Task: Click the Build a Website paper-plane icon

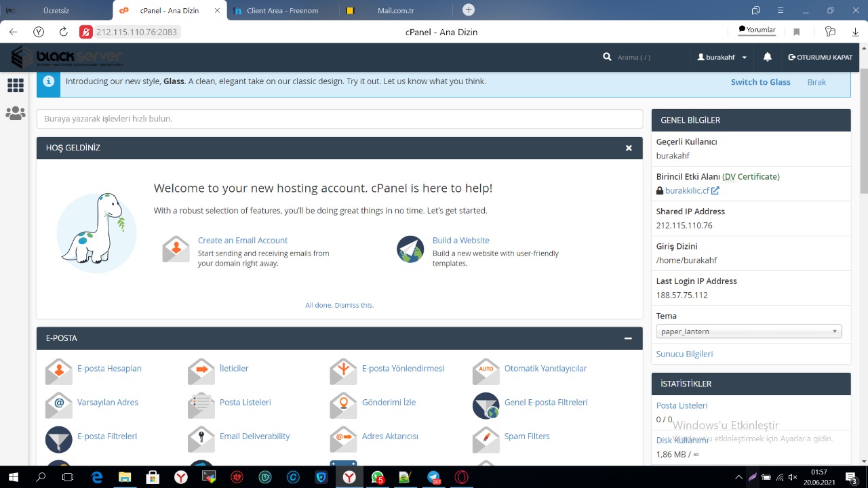Action: point(410,249)
